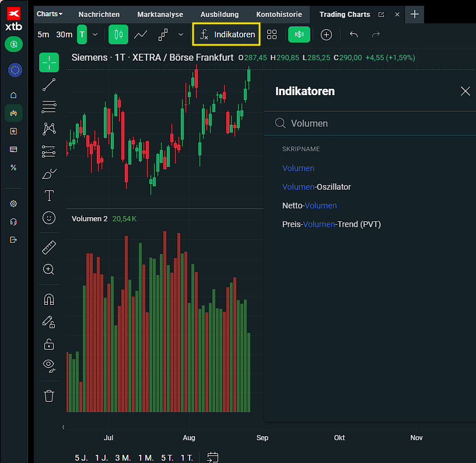Image resolution: width=476 pixels, height=463 pixels.
Task: Select the EU flag region icon
Action: click(15, 70)
